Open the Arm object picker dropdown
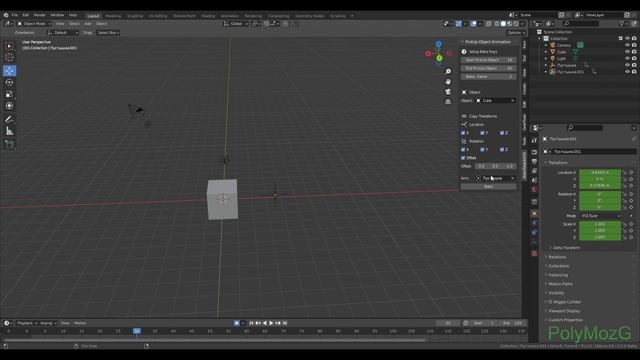 pos(496,178)
